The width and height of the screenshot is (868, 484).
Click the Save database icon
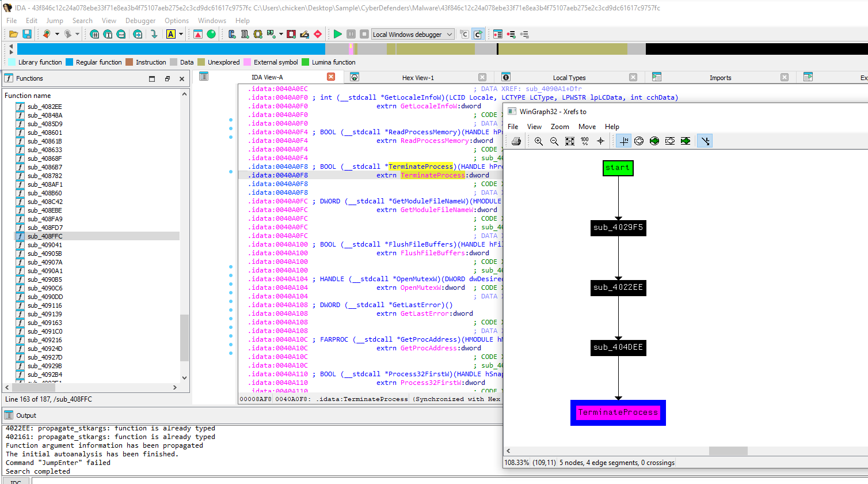(26, 35)
